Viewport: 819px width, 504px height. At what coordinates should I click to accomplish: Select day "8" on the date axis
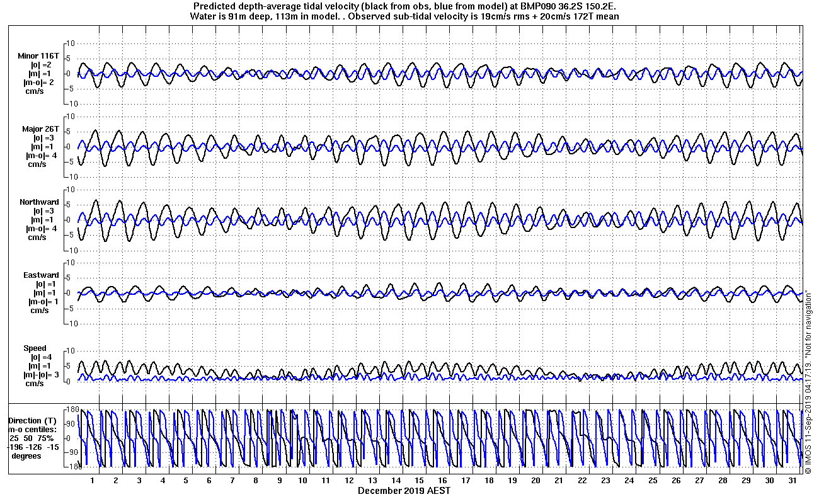[256, 480]
